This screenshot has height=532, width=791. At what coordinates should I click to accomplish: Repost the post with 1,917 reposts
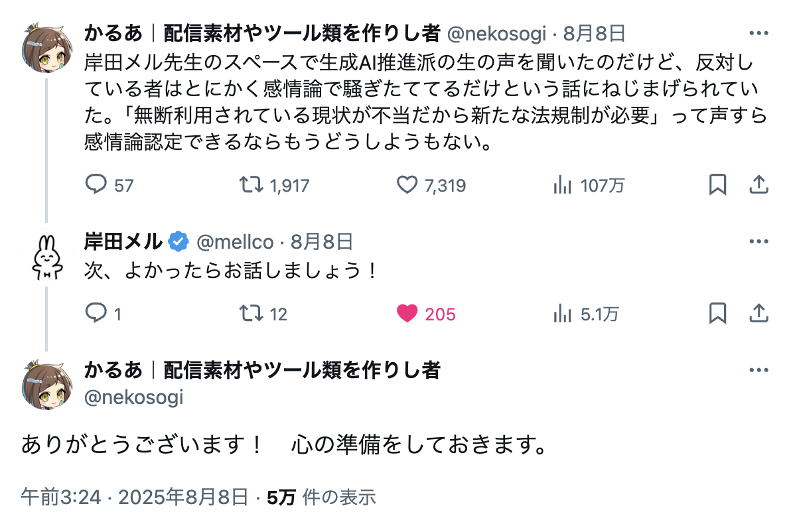click(252, 185)
